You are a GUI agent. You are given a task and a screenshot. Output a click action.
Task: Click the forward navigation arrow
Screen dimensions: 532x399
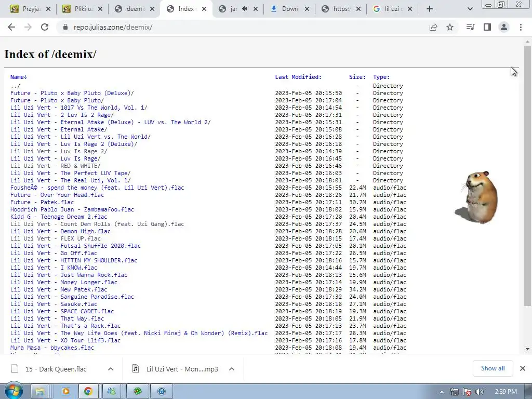click(28, 27)
